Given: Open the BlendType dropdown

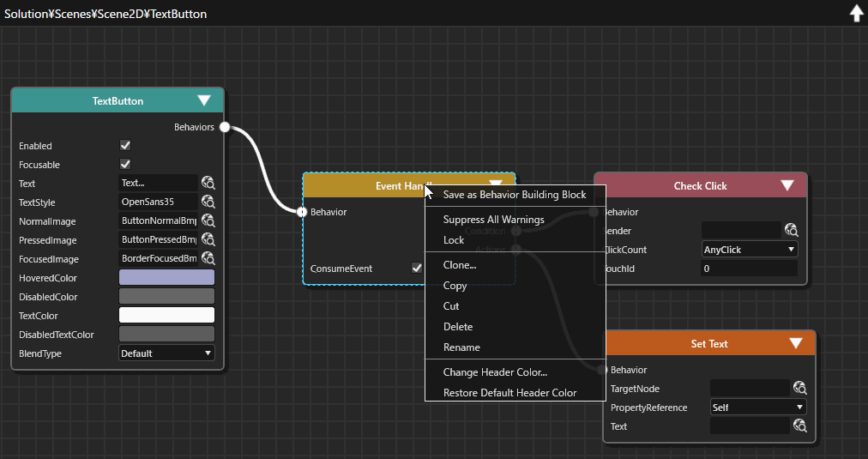Looking at the screenshot, I should 166,353.
